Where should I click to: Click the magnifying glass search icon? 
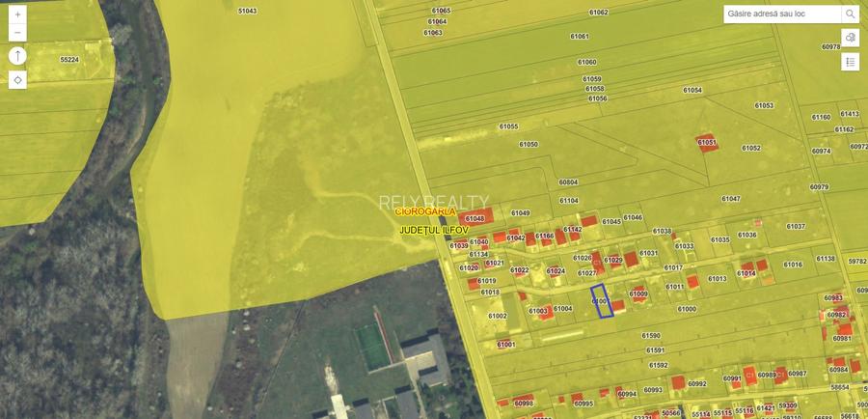pos(851,14)
